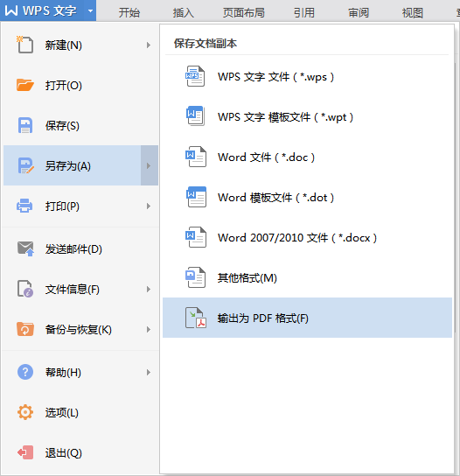Expand the 打印(P) submenu arrow
The image size is (460, 476).
[x=149, y=206]
